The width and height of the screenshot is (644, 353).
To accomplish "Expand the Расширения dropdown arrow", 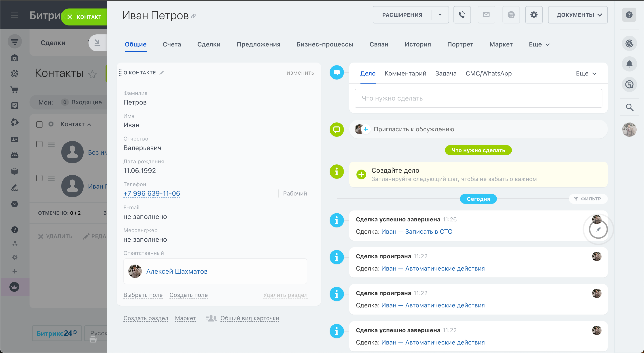I will click(x=440, y=15).
